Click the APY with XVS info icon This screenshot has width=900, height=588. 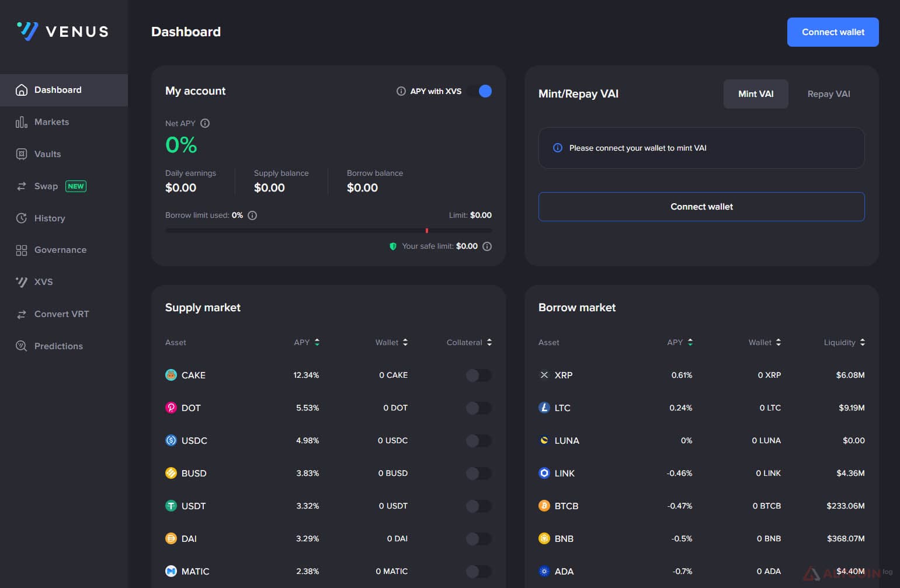tap(401, 91)
